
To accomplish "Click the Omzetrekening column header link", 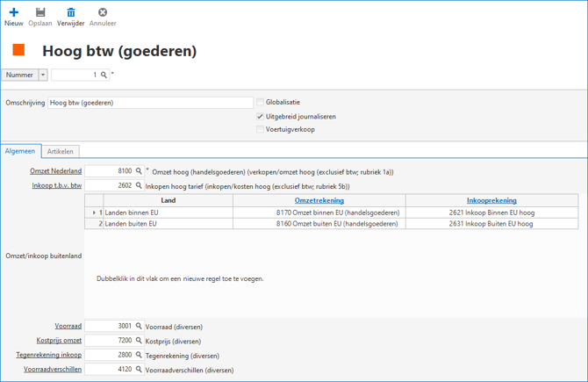I will [x=319, y=200].
